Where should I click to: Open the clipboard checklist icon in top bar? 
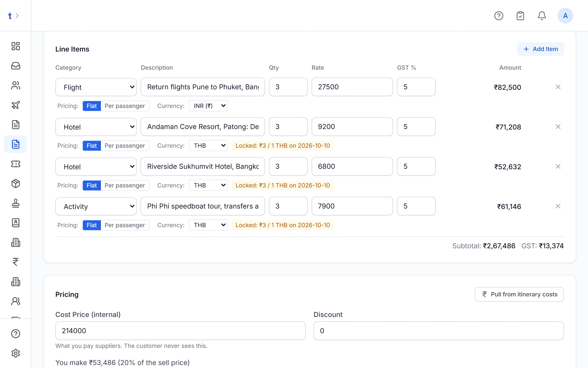pyautogui.click(x=520, y=16)
